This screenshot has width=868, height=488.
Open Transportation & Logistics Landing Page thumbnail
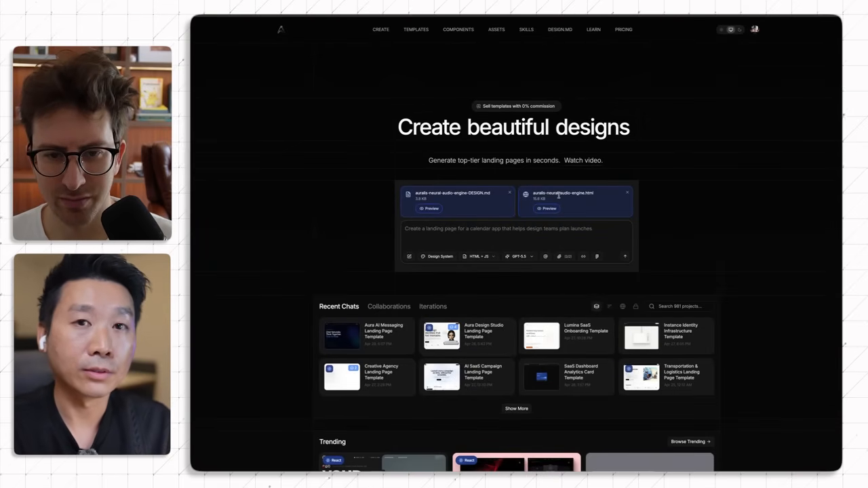point(642,377)
